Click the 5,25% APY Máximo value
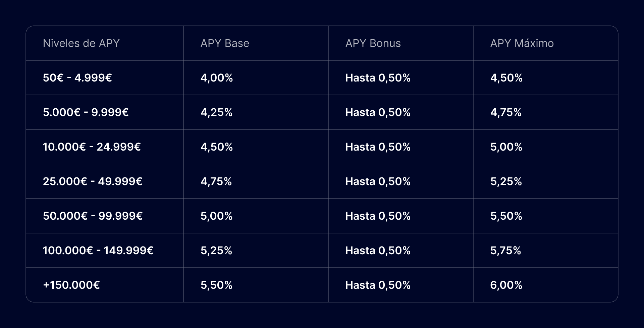 [x=506, y=181]
